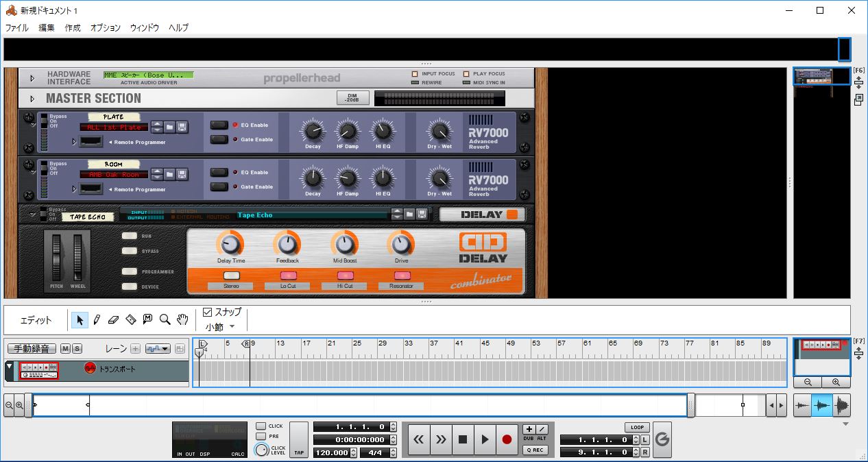
Task: Expand Remote Programmer on PLATE reverb
Action: pos(74,142)
